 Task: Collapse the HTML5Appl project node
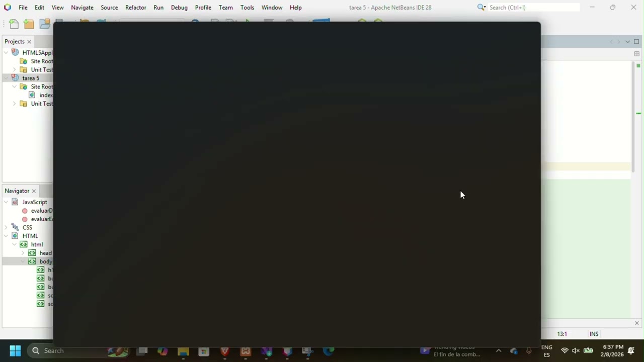[x=6, y=53]
